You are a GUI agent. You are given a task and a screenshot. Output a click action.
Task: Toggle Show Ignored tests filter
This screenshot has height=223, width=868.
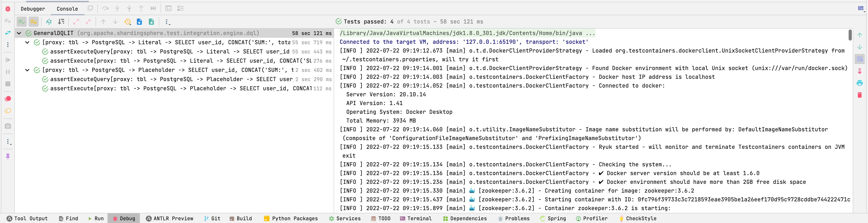(33, 22)
